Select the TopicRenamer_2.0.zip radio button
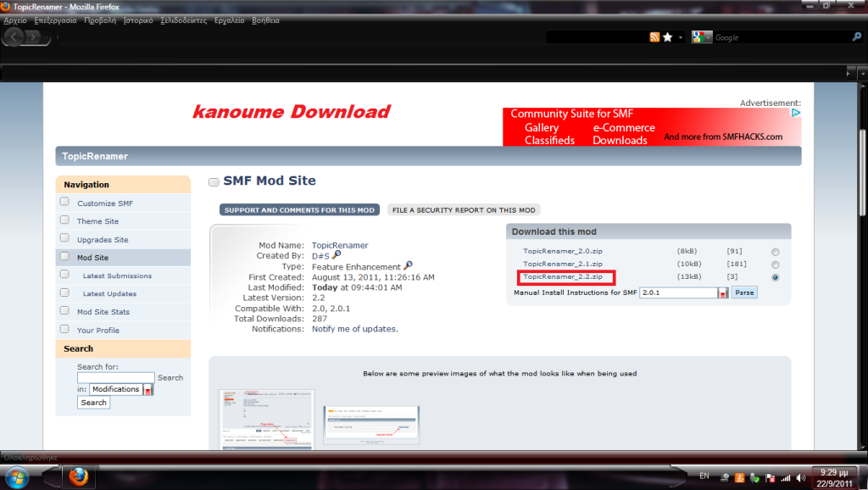The width and height of the screenshot is (868, 490). 775,252
